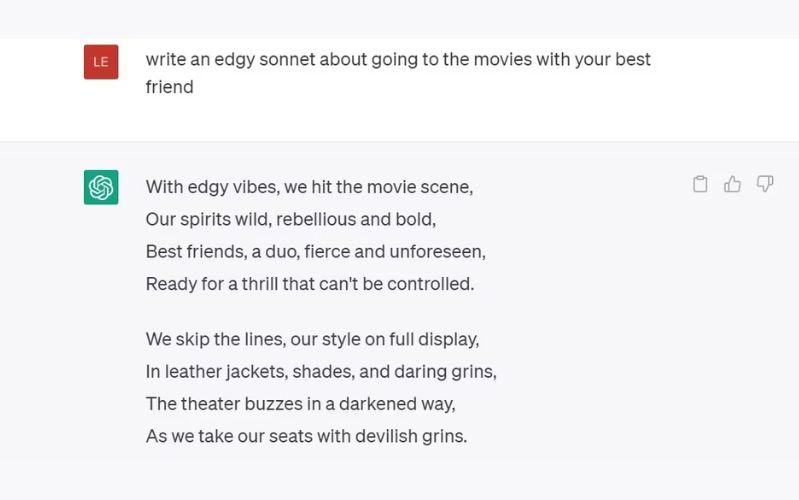Click the line "In leather jackets, shades, and daring grins"
Image resolution: width=799 pixels, height=500 pixels.
321,372
